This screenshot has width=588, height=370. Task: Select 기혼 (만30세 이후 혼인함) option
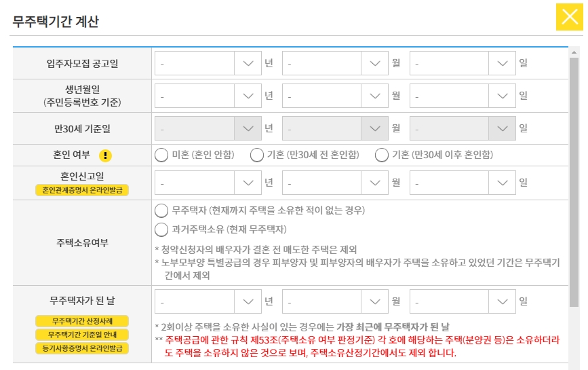click(x=382, y=155)
